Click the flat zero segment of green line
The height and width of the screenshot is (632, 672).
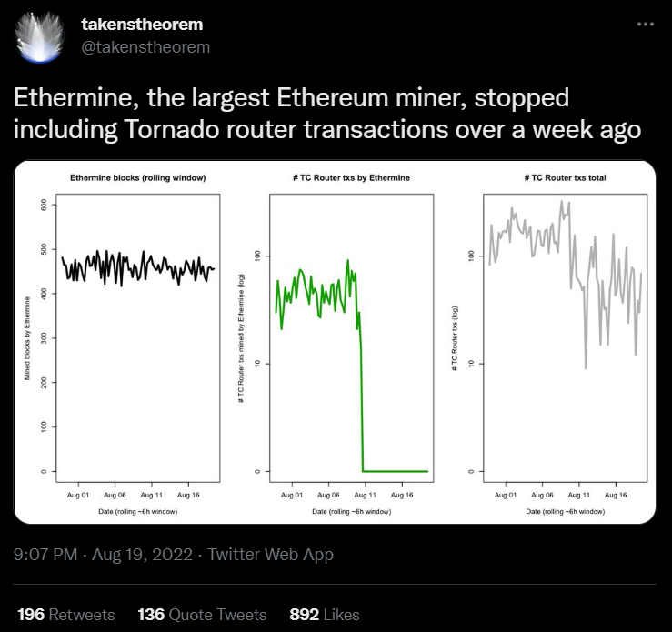coord(396,471)
